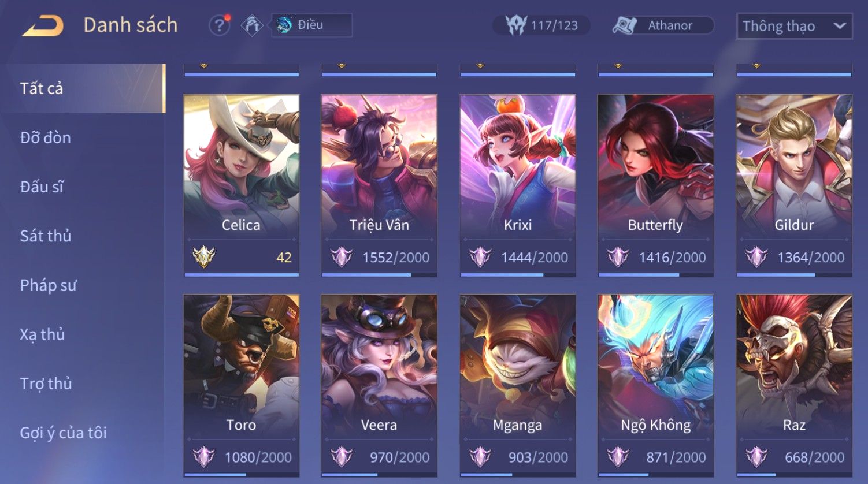
Task: Tap the hero count icon showing 117/123
Action: [515, 25]
